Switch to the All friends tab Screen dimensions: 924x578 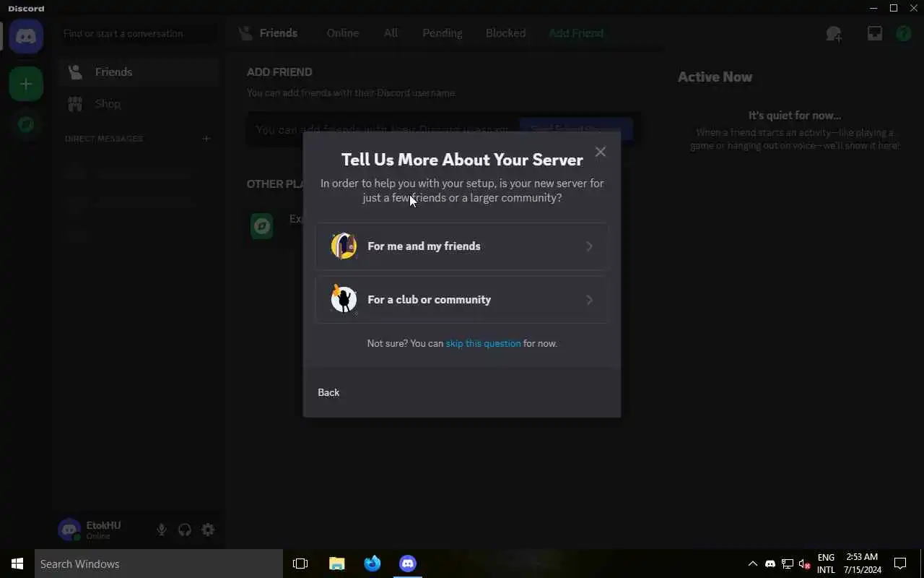[391, 33]
